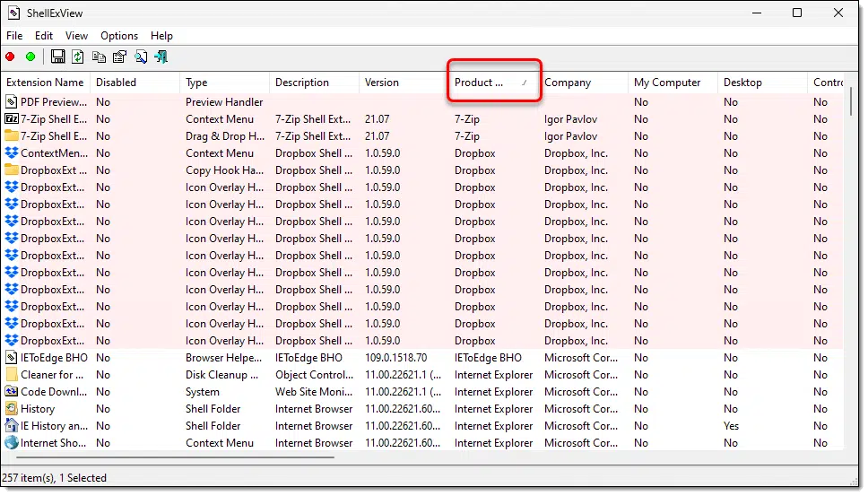Click folder icon of 7-Zip Drag & Drop row
The height and width of the screenshot is (496, 868).
[x=11, y=135]
